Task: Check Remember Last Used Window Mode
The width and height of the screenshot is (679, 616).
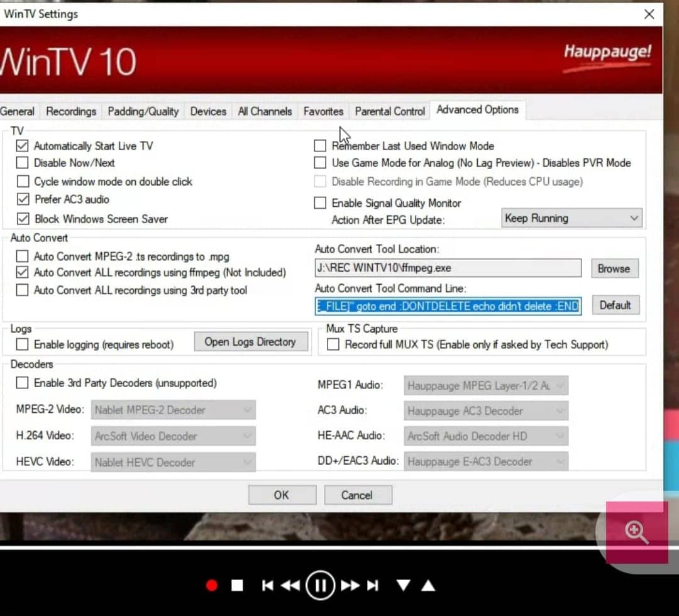Action: [x=320, y=146]
